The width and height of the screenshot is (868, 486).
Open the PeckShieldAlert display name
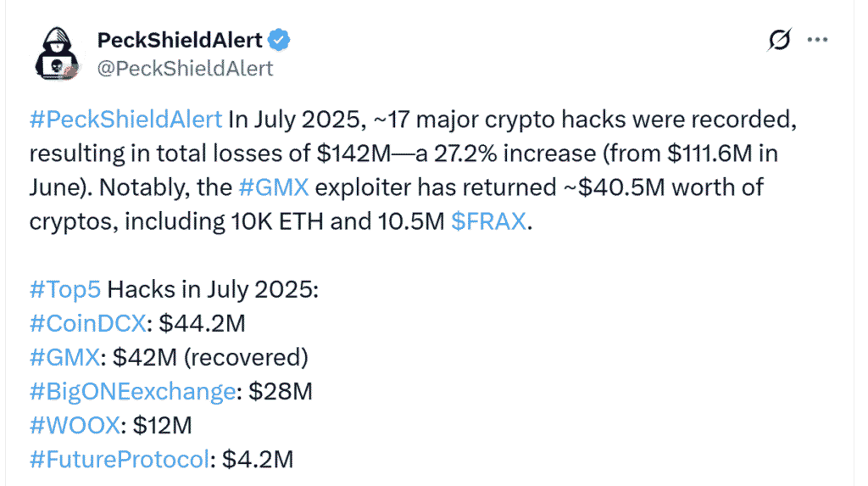[180, 40]
